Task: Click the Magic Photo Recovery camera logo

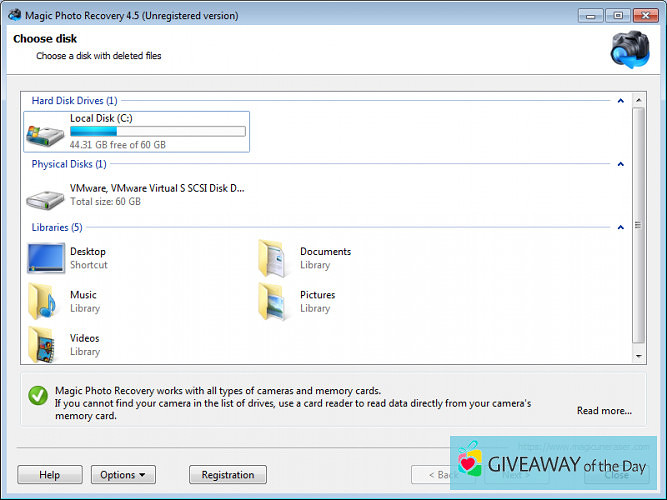Action: (x=629, y=49)
